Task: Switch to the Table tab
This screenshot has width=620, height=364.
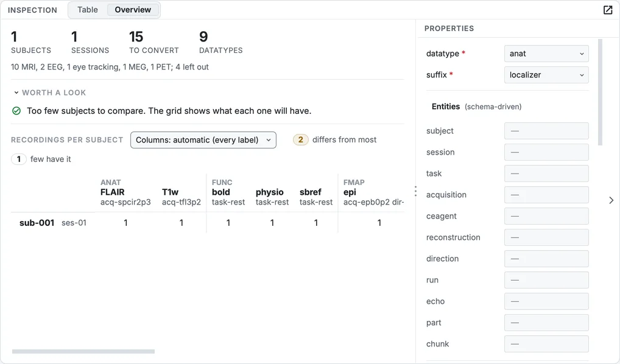Action: click(87, 10)
